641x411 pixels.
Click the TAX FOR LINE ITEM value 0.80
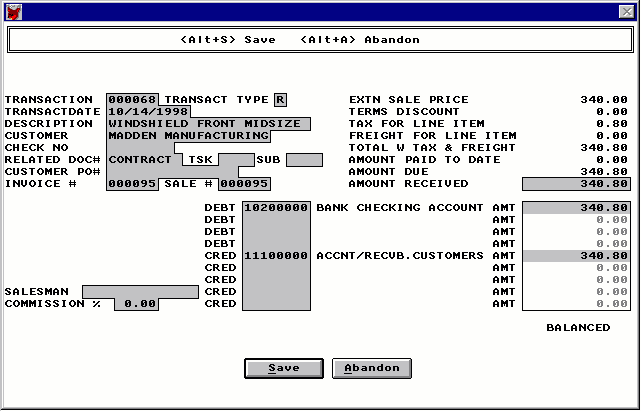pos(612,124)
